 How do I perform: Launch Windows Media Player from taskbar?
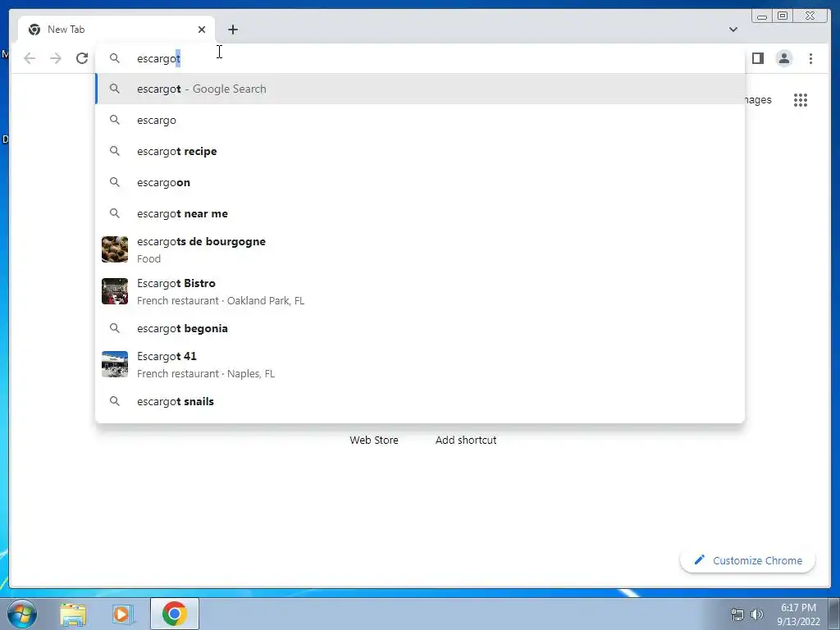123,614
